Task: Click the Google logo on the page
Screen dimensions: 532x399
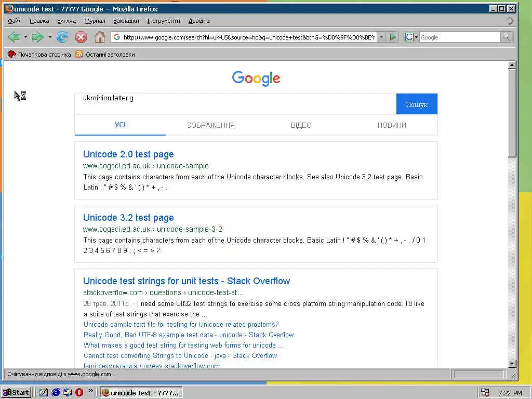Action: coord(256,78)
